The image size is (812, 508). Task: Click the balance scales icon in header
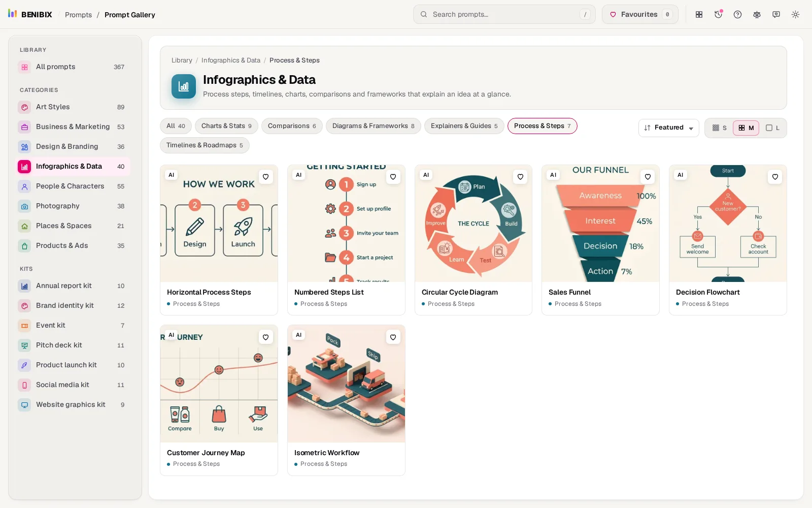coord(757,15)
